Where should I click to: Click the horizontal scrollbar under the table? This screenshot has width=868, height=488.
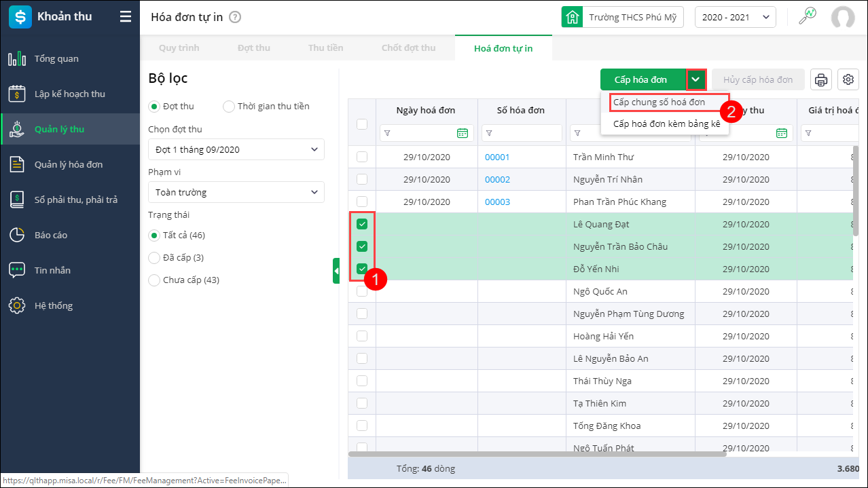click(537, 453)
